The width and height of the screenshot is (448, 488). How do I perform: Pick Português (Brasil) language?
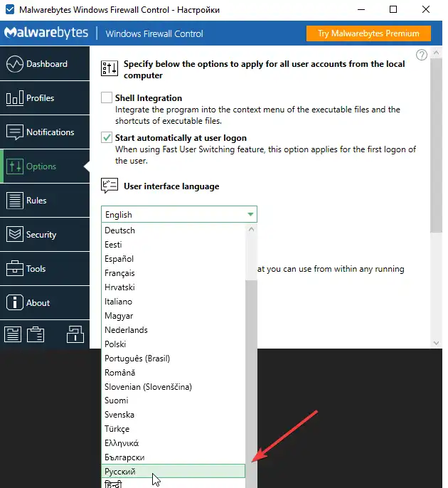tap(174, 359)
